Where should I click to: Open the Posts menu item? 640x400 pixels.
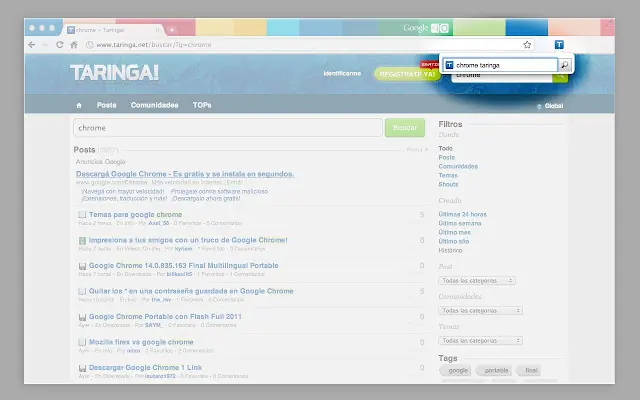tap(107, 105)
